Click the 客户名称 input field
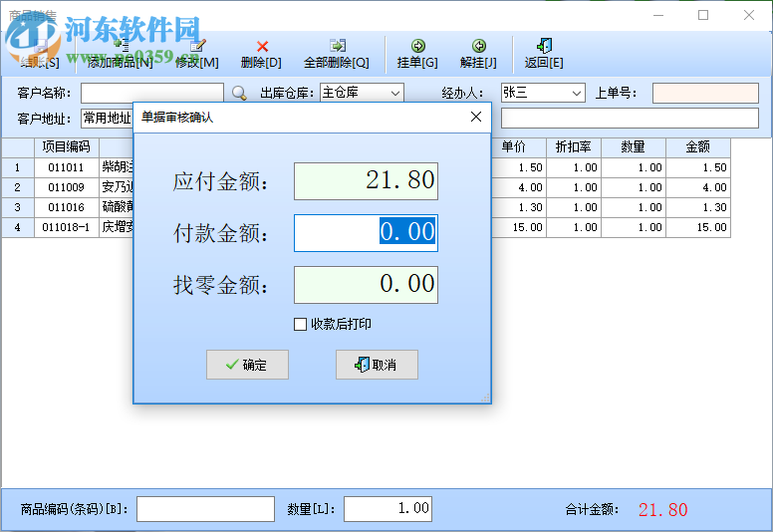The image size is (773, 532). pyautogui.click(x=152, y=93)
